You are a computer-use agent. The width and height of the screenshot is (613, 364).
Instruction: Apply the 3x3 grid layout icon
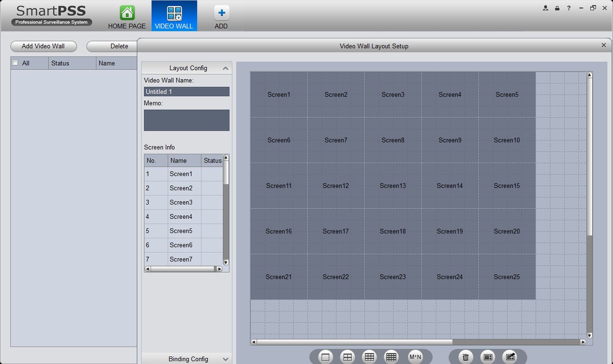[369, 357]
